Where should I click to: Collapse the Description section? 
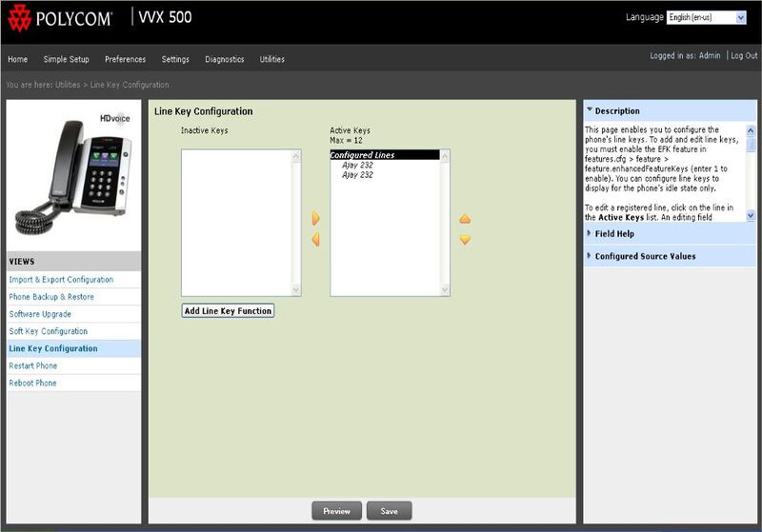(x=617, y=110)
